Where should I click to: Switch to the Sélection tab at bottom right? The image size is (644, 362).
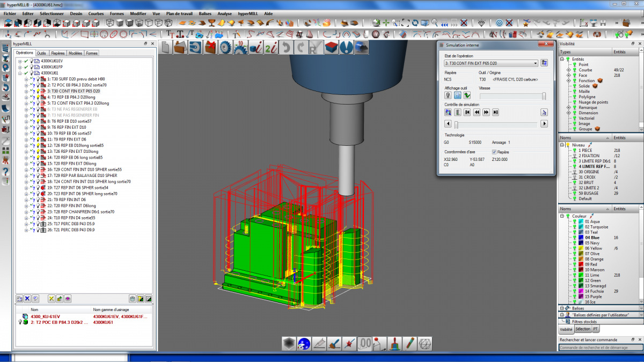click(x=582, y=329)
